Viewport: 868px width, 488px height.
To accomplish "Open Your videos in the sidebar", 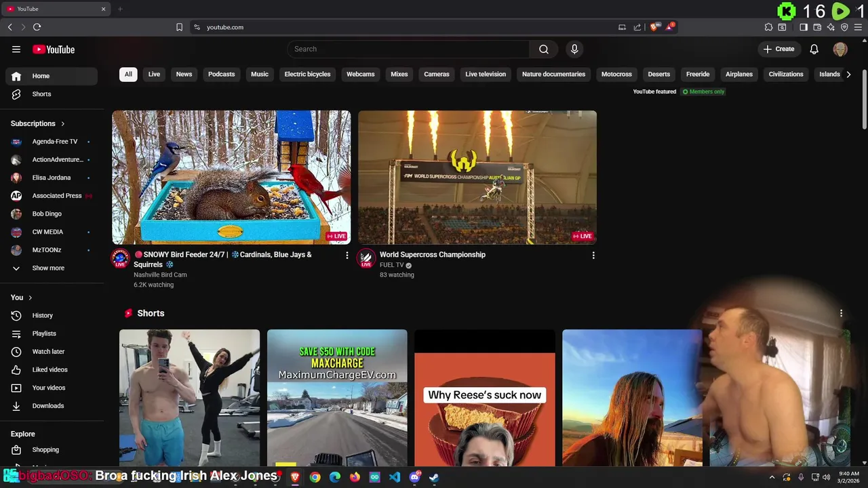I will [x=52, y=388].
